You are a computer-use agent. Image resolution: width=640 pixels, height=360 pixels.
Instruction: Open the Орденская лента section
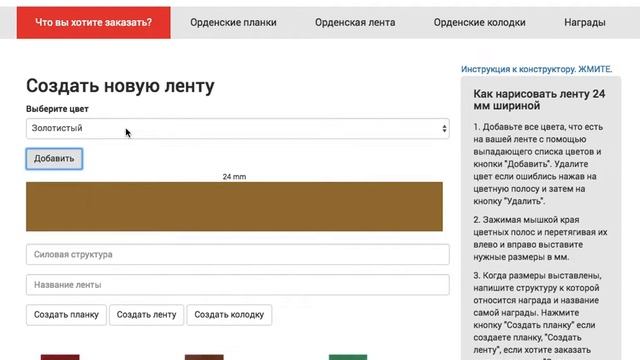coord(355,22)
